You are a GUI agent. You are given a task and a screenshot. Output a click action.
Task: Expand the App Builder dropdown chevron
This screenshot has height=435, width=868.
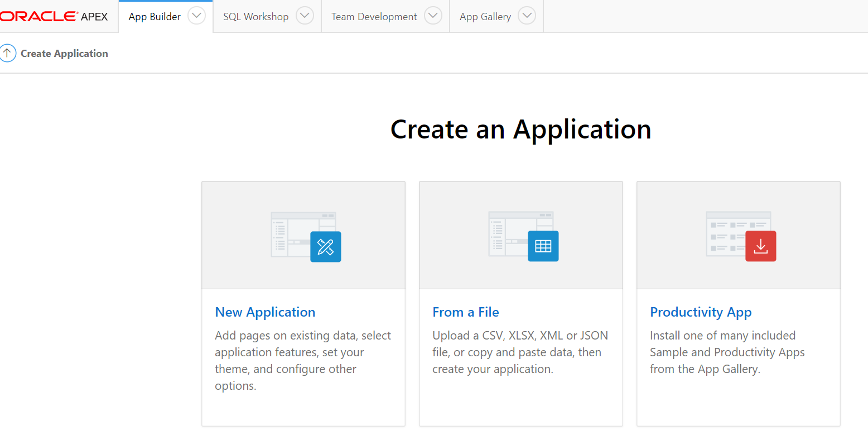[196, 16]
